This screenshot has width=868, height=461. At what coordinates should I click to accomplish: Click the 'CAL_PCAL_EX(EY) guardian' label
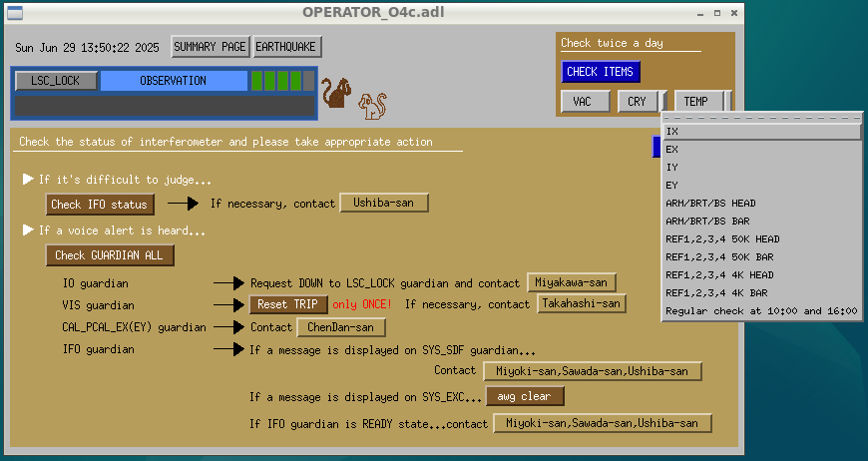point(134,327)
